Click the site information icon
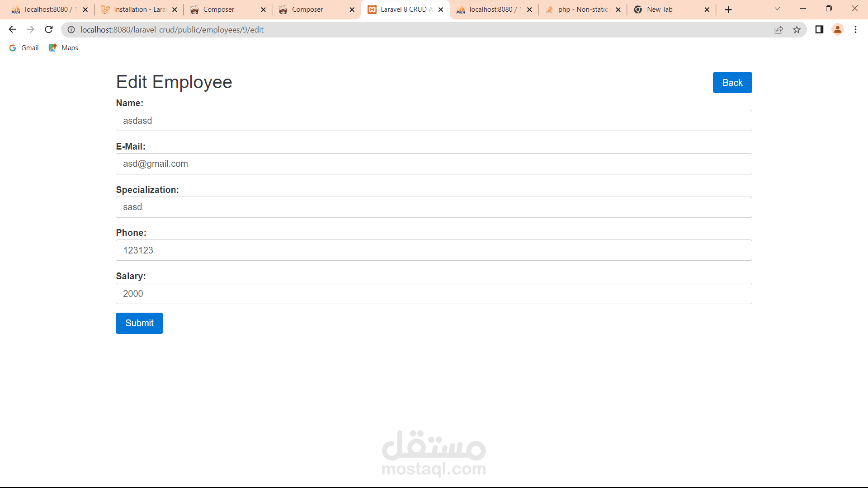Screen dimensions: 868x488 pos(71,30)
